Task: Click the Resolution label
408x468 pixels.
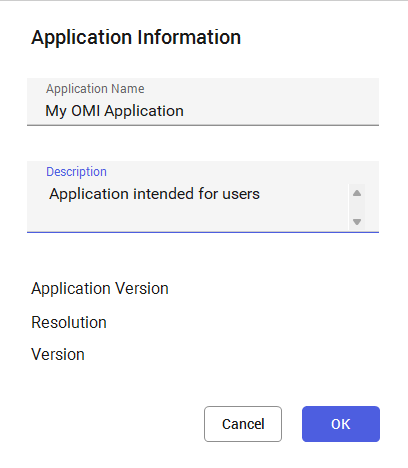Action: tap(69, 322)
